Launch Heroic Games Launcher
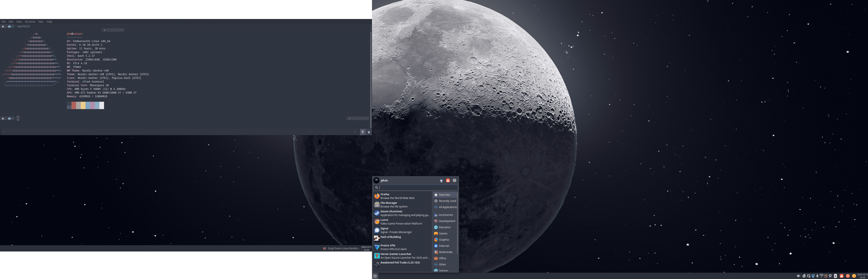Viewport: 868px width, 279px height. (402, 256)
